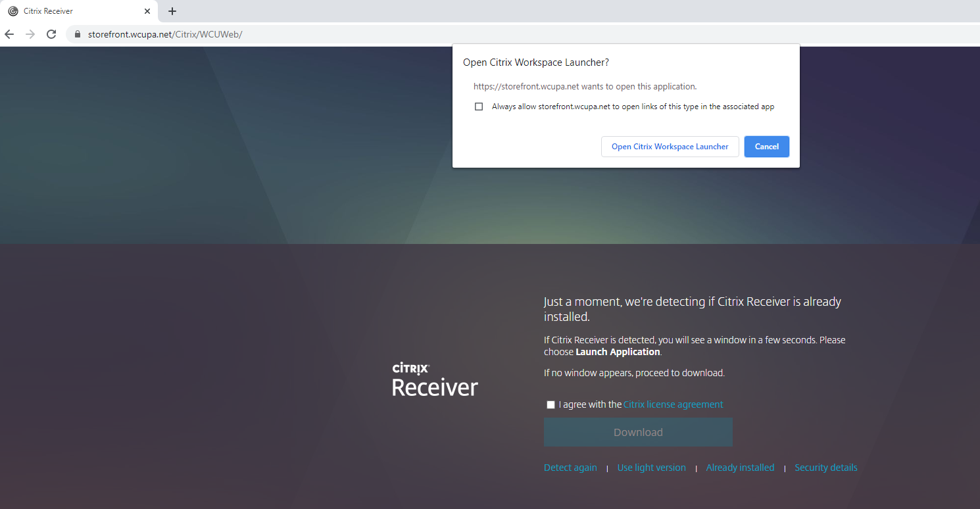Screen dimensions: 980x509
Task: Click the Download button
Action: click(638, 432)
